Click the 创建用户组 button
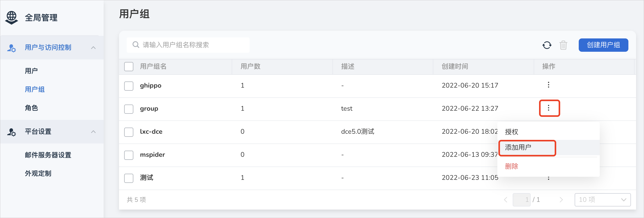This screenshot has width=644, height=218. [603, 45]
